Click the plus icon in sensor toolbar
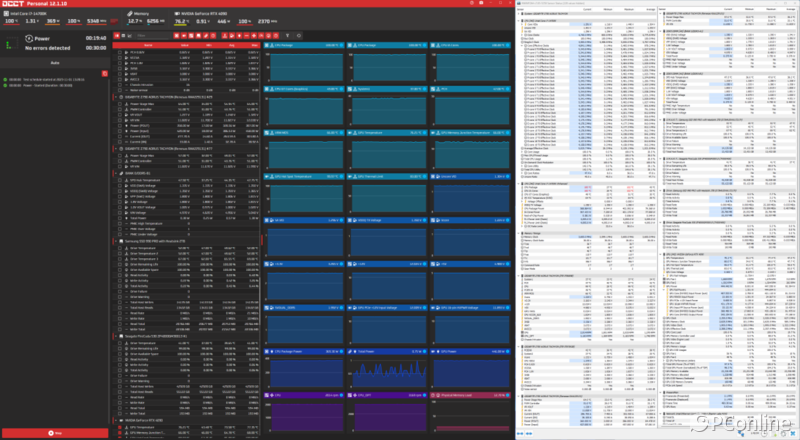Image resolution: width=800 pixels, height=440 pixels. click(x=254, y=36)
